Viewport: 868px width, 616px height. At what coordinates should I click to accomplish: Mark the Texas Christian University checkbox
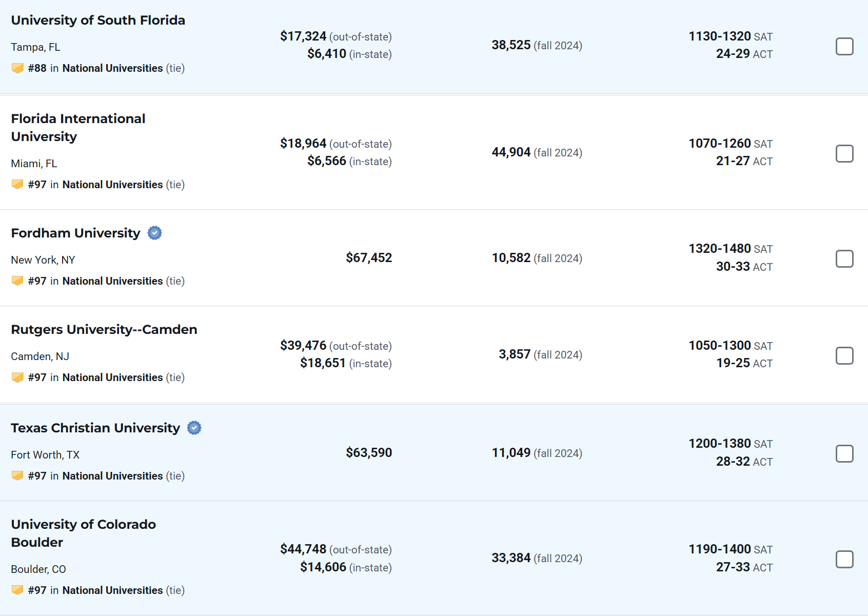[x=844, y=454]
